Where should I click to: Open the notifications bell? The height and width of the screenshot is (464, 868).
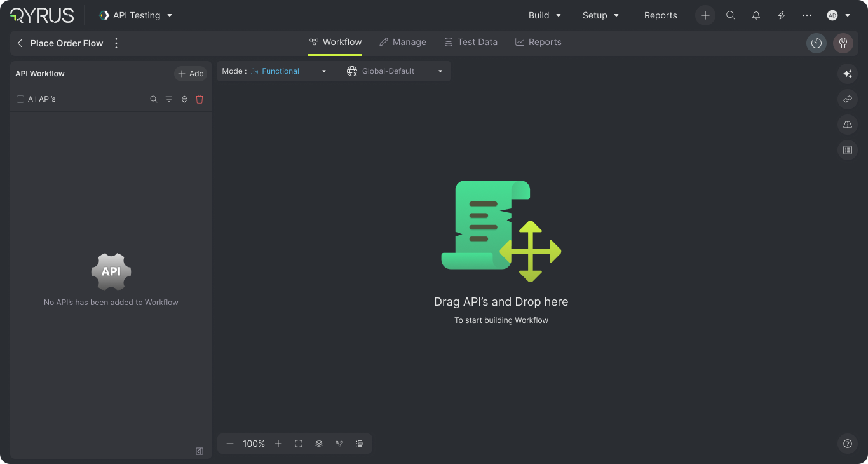pos(756,15)
